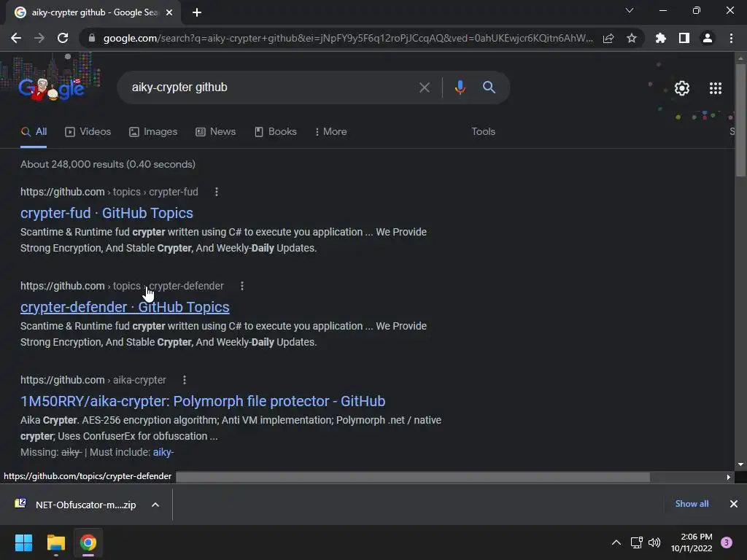747x560 pixels.
Task: Open the three-dot menu beside aika-crypter breadcrumb
Action: click(x=185, y=380)
